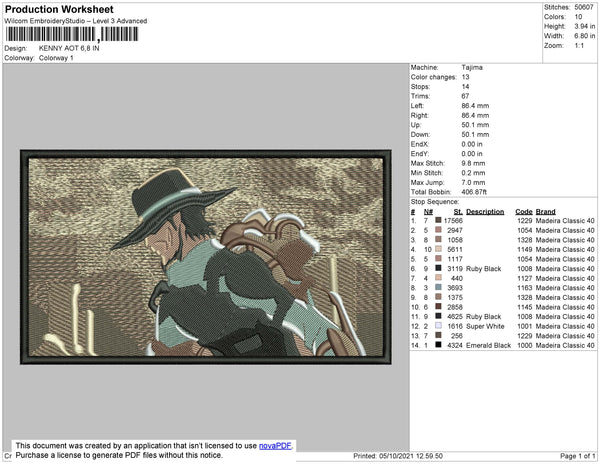Click the 'Description' column header

click(485, 212)
